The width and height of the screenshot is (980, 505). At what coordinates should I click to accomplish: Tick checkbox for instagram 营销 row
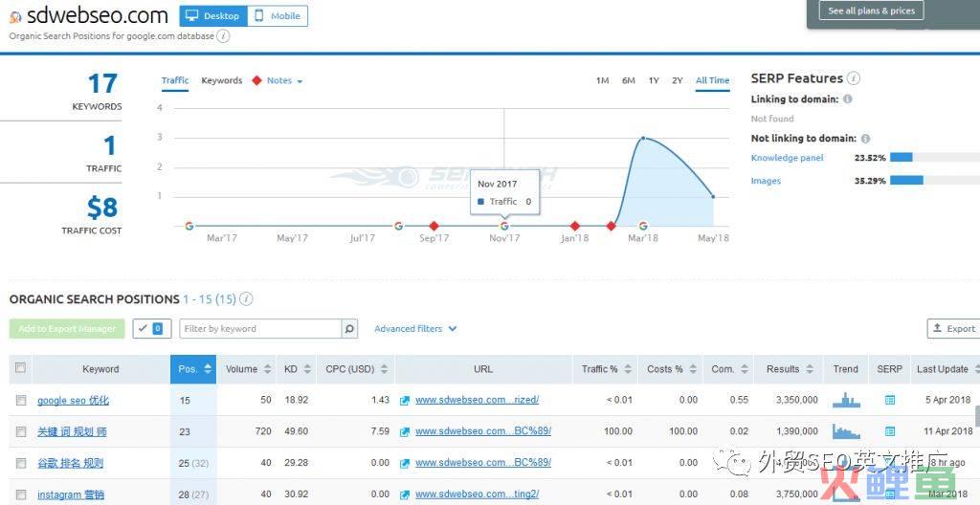(x=21, y=494)
